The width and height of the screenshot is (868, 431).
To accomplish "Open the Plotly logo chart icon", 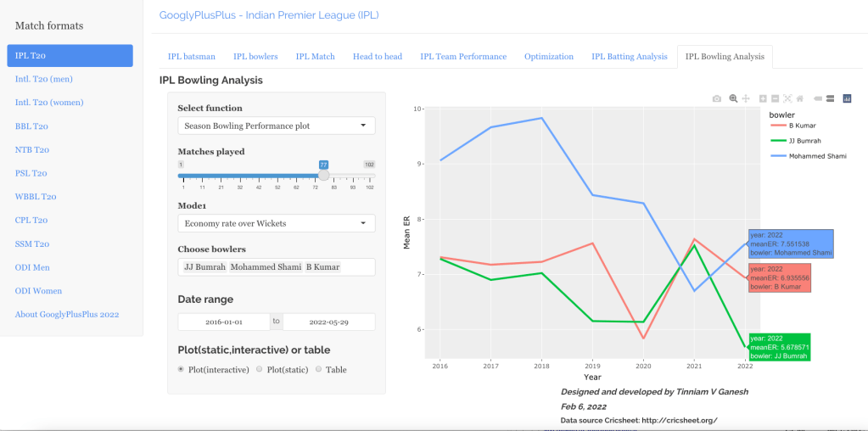I will [847, 98].
